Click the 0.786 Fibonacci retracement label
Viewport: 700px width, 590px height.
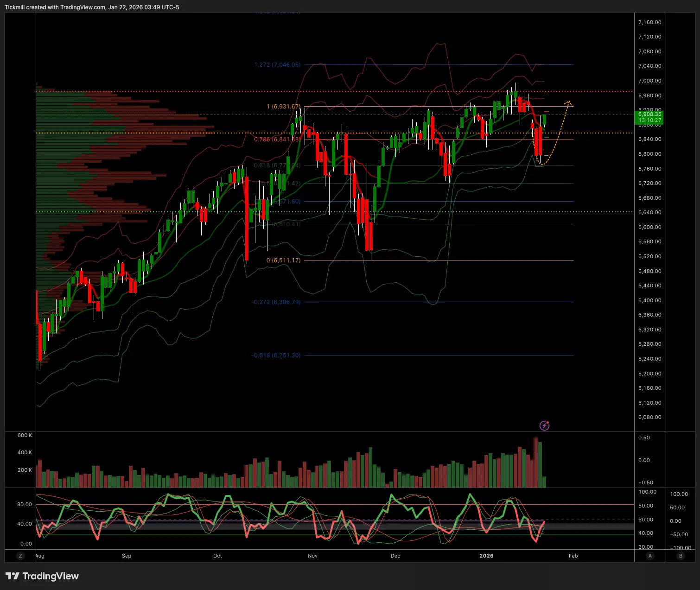pyautogui.click(x=277, y=139)
